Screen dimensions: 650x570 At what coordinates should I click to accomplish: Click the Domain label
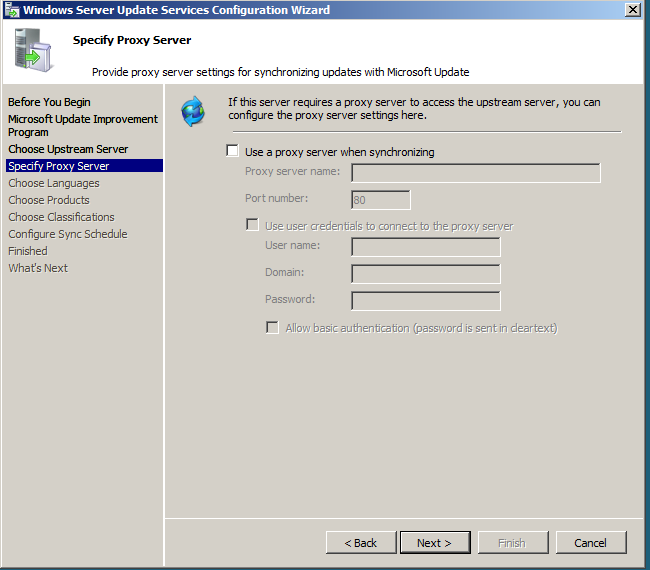pyautogui.click(x=284, y=272)
